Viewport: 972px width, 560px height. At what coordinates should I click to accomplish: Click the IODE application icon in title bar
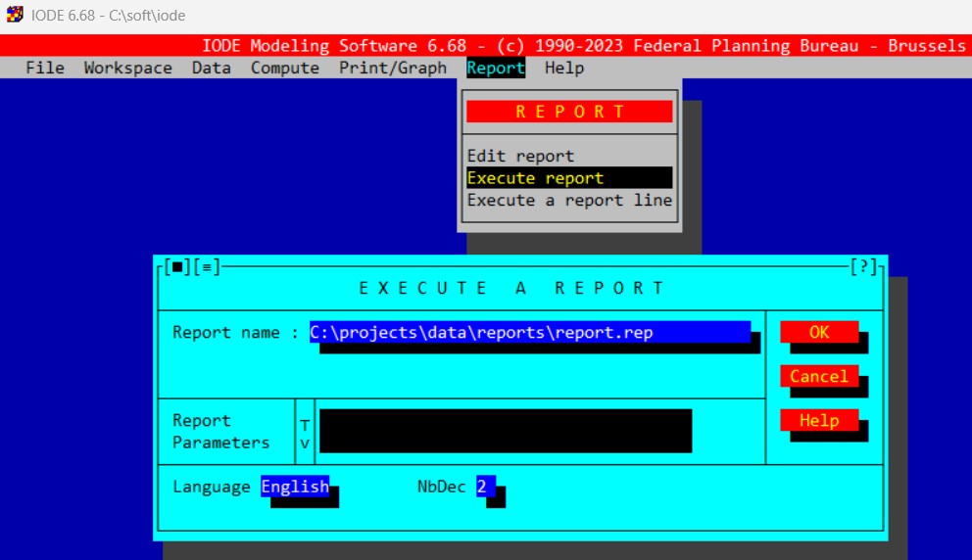click(x=15, y=15)
